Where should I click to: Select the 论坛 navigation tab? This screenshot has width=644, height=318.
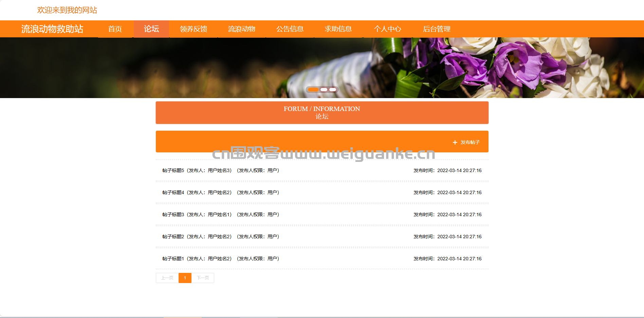coord(151,29)
